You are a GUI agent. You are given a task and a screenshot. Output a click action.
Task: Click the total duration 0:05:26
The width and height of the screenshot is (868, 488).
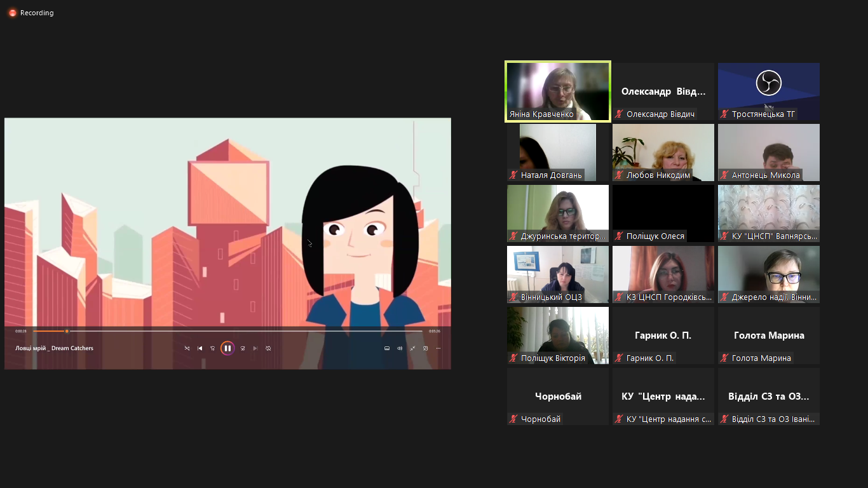tap(435, 331)
